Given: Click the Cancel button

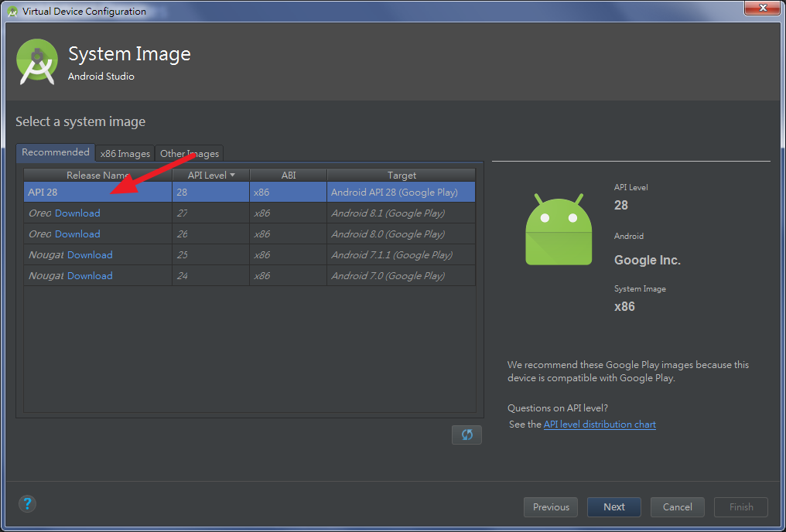Looking at the screenshot, I should [x=677, y=507].
